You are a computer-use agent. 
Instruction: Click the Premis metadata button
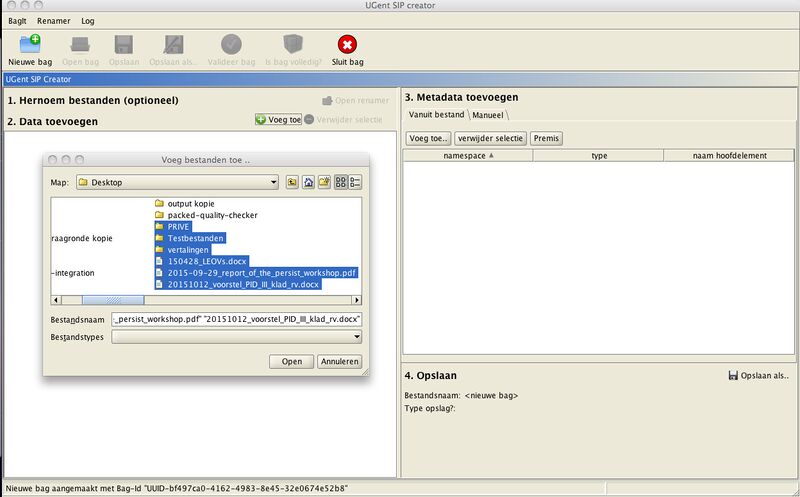[x=546, y=138]
